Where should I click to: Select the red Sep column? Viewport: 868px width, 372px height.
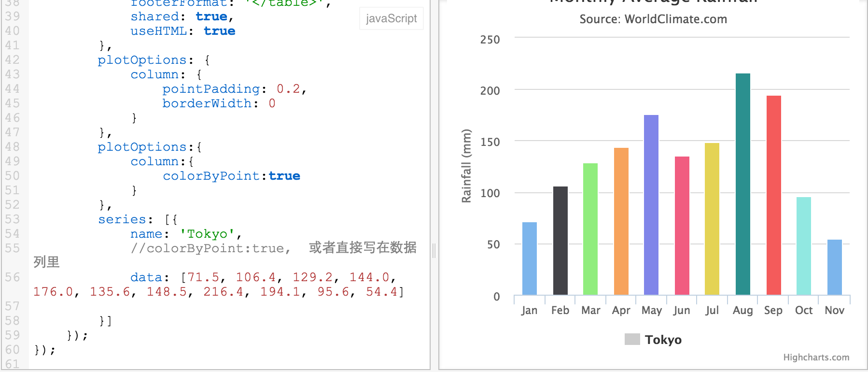coord(773,195)
